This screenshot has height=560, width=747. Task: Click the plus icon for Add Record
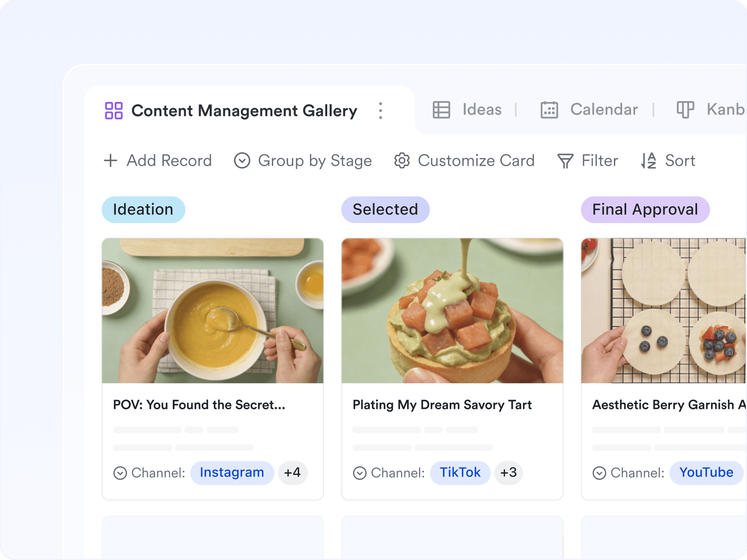coord(111,160)
